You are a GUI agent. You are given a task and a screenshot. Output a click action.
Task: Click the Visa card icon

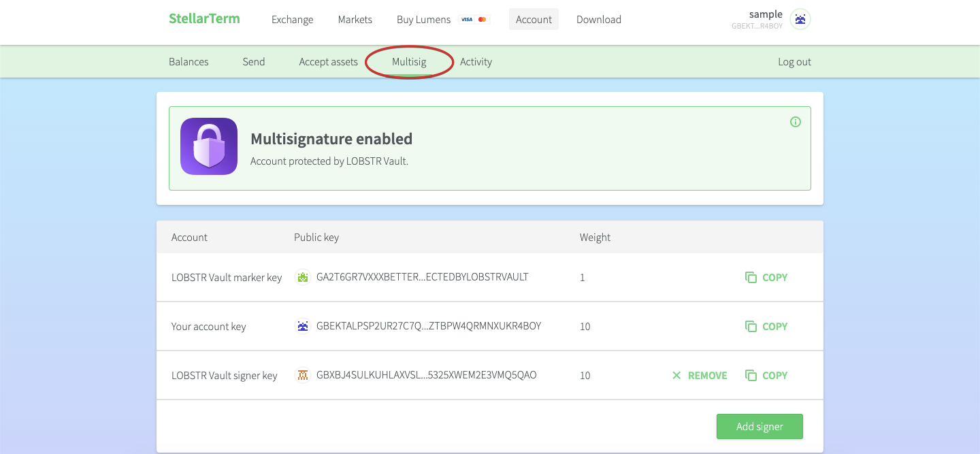coord(466,20)
